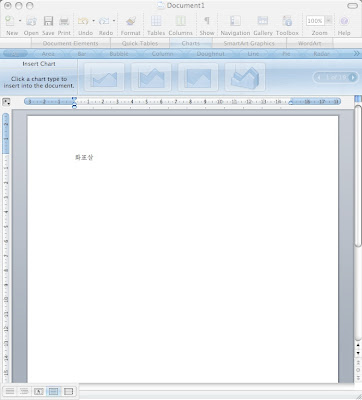Switch to the WordArt tab
The width and height of the screenshot is (362, 400).
click(309, 43)
